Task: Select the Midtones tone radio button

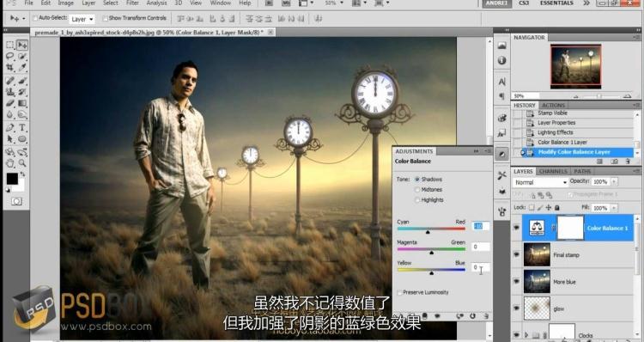Action: point(417,190)
